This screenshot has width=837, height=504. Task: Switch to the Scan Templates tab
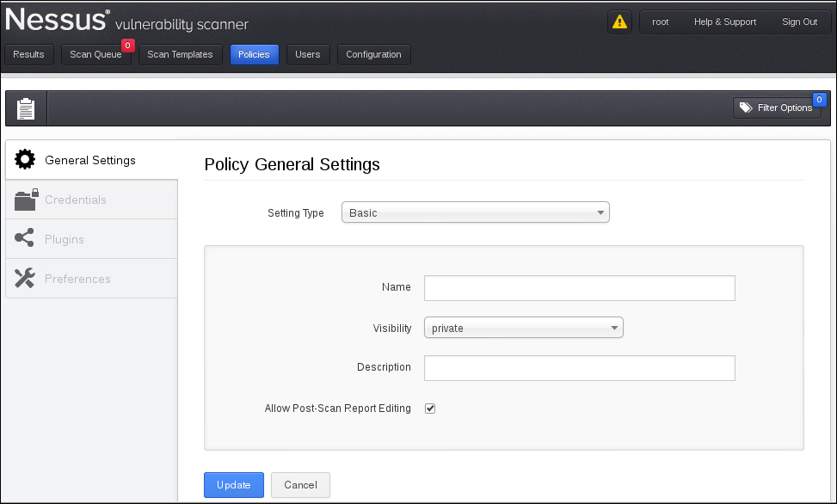[180, 54]
